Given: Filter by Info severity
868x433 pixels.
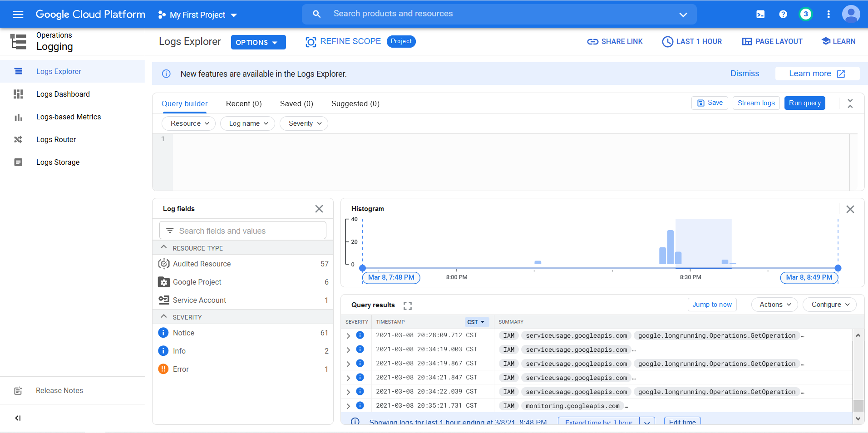Looking at the screenshot, I should [x=243, y=351].
